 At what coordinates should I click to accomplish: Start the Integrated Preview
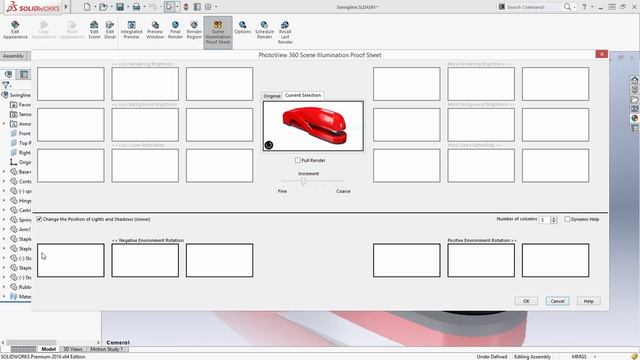tap(131, 29)
